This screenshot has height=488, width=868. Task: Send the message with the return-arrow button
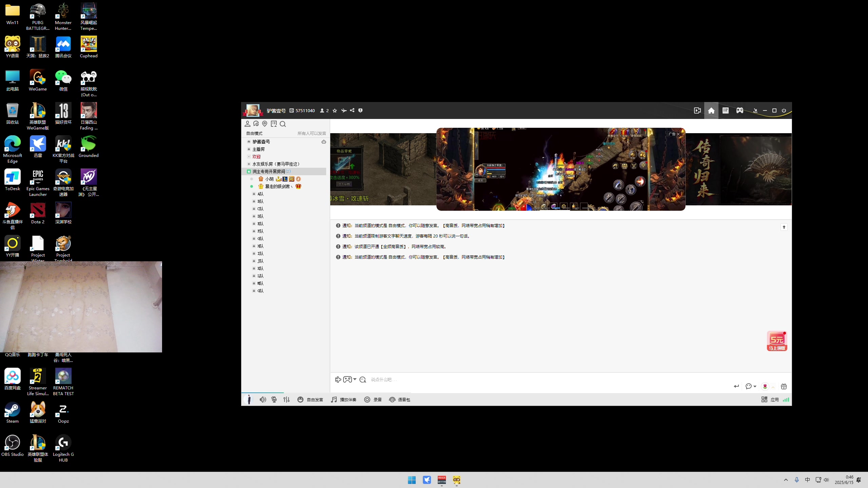[x=736, y=386]
